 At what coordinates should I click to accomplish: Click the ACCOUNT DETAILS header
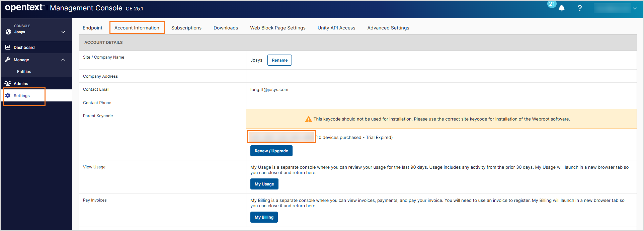coord(103,43)
